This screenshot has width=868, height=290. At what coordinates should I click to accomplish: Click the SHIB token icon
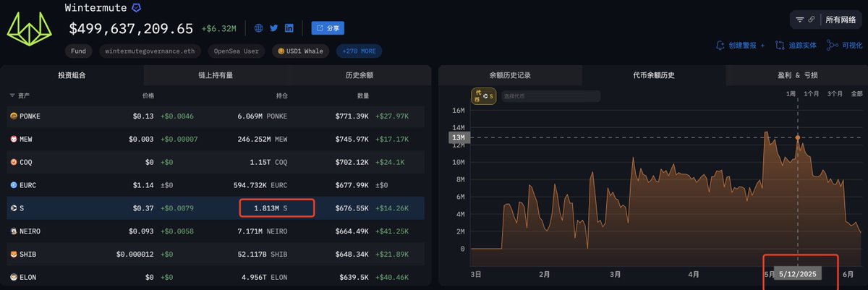click(x=13, y=255)
